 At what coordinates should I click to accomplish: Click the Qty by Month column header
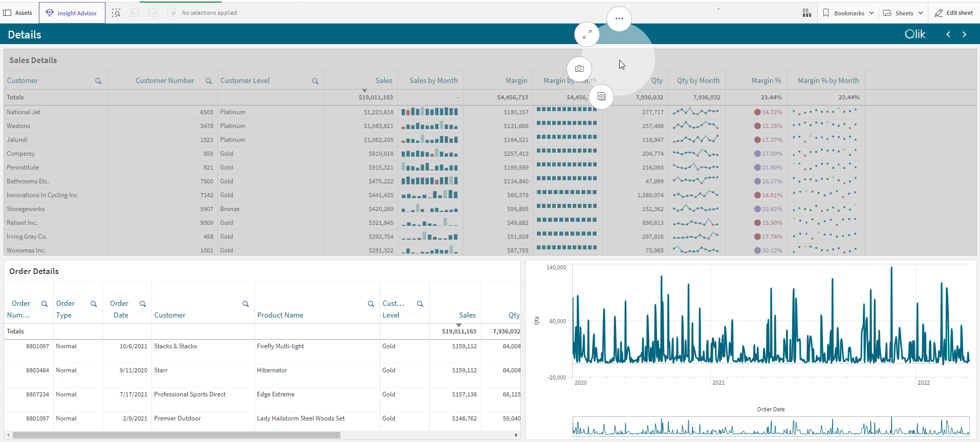[698, 80]
